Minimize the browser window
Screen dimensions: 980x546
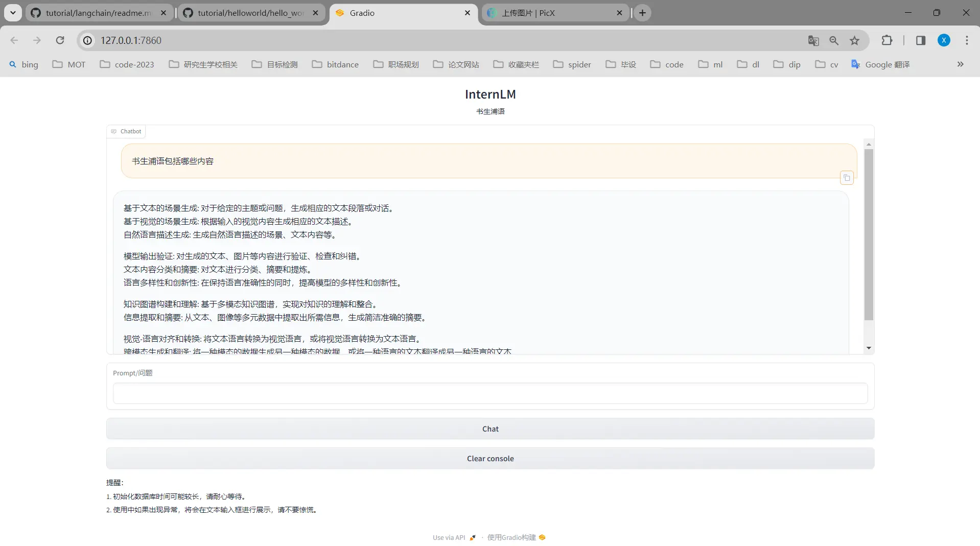(x=908, y=13)
